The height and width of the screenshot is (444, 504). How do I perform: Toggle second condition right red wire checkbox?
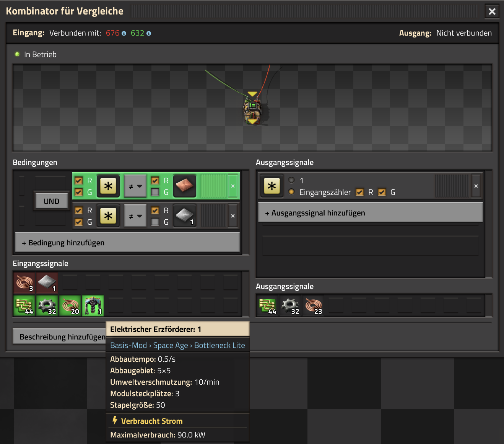155,211
